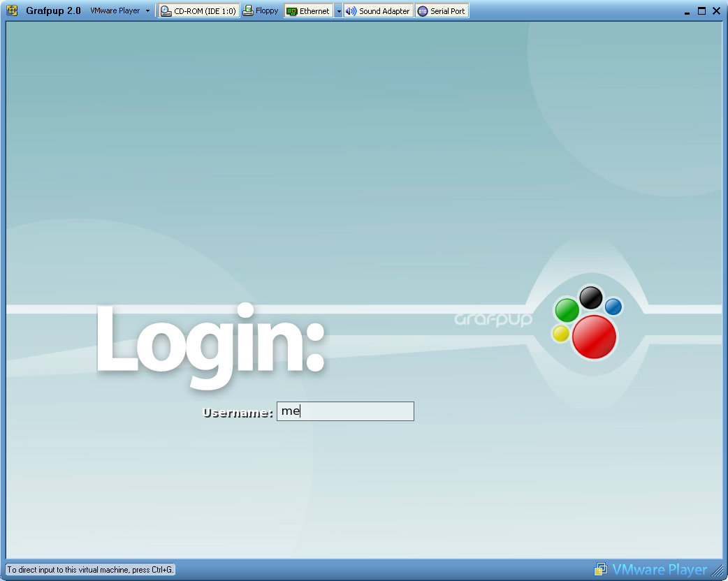This screenshot has height=581, width=728.
Task: Focus the Username input field
Action: 345,411
